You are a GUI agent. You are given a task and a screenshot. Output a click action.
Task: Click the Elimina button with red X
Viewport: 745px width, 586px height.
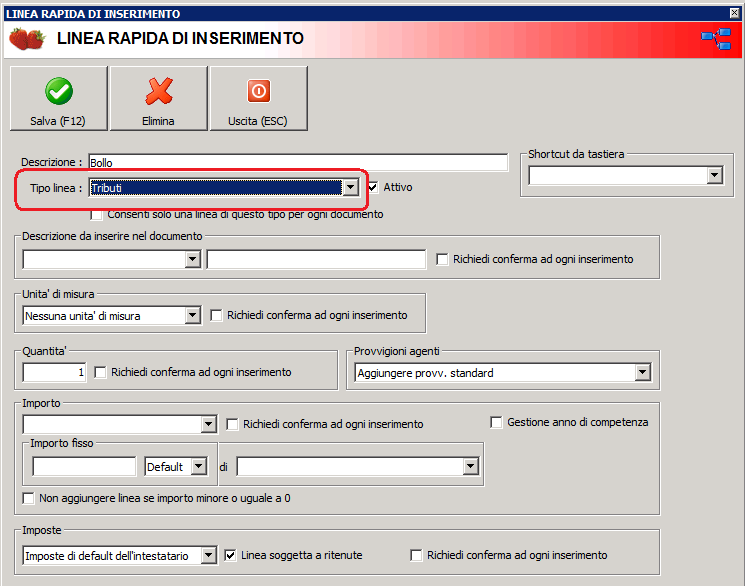pos(158,98)
